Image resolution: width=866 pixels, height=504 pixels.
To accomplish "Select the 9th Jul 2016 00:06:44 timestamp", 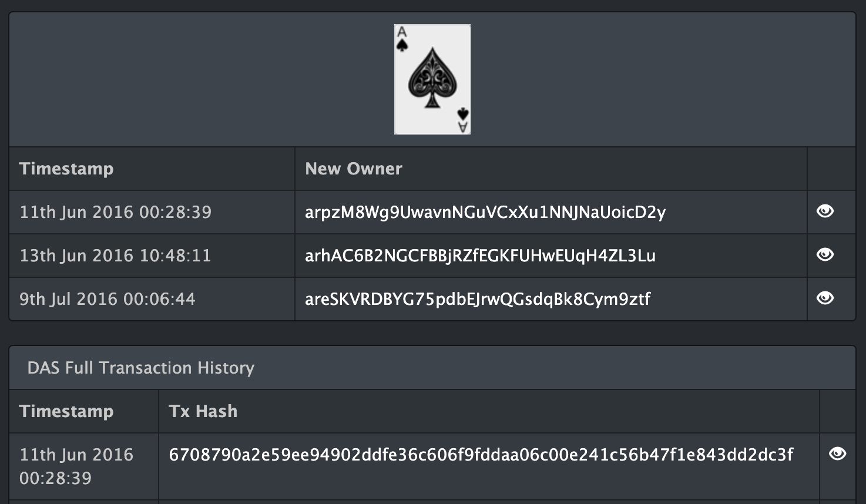I will pyautogui.click(x=108, y=299).
